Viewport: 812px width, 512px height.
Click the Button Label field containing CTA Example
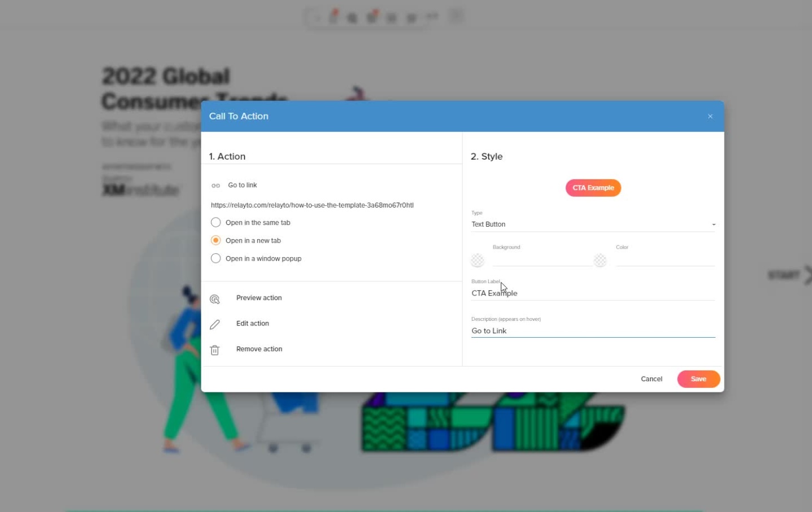[x=593, y=293]
